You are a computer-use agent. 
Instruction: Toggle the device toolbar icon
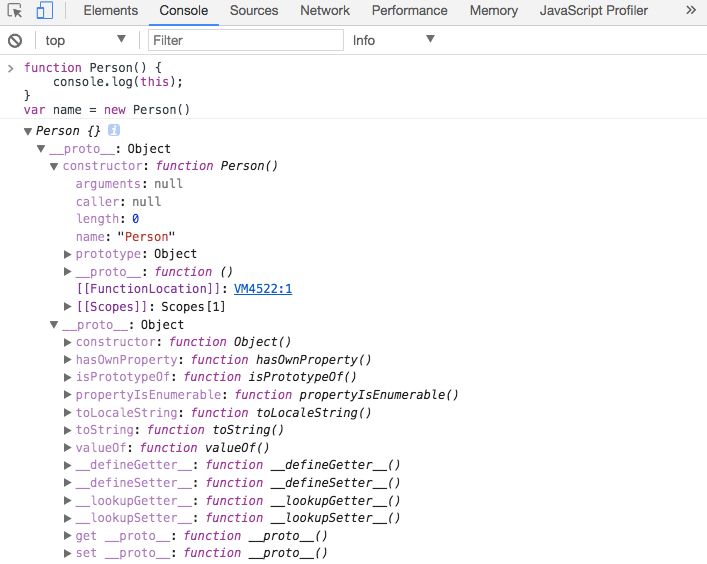(45, 11)
